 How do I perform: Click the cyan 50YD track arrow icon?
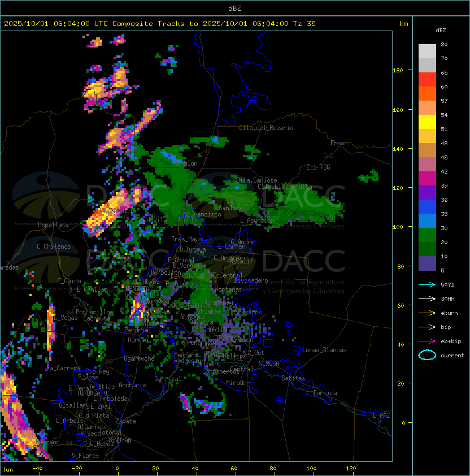[x=427, y=284]
